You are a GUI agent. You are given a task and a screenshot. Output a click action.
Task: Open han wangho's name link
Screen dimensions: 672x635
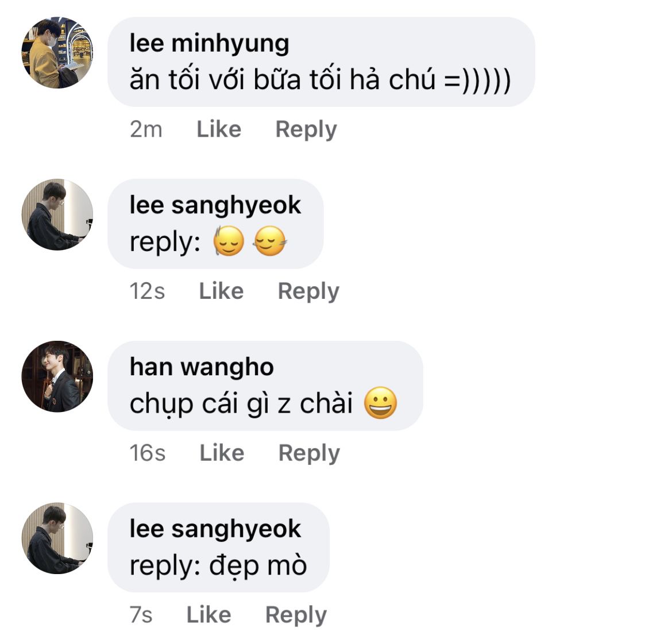click(202, 367)
